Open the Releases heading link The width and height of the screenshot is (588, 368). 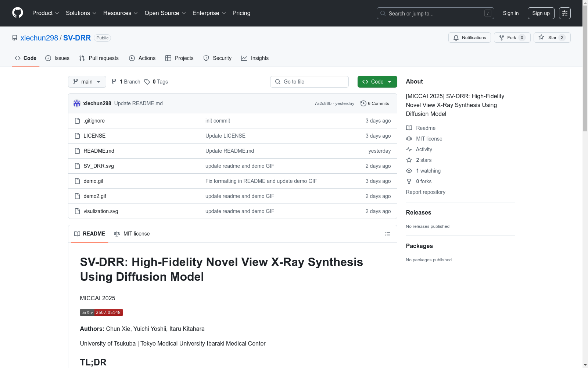tap(419, 212)
